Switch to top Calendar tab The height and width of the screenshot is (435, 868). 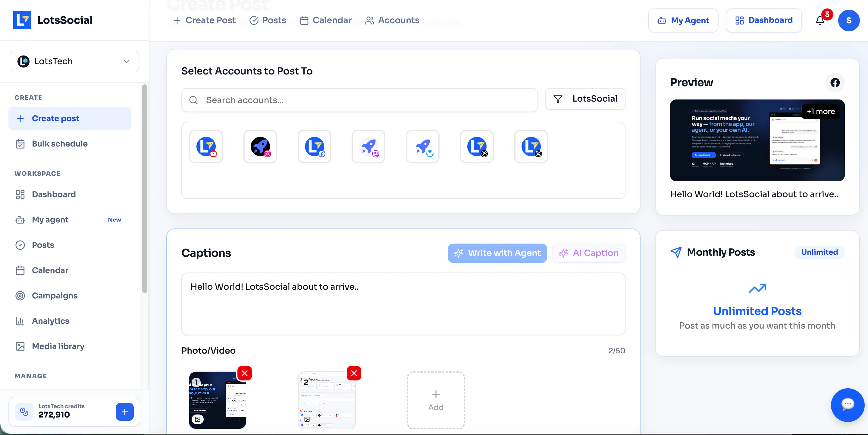tap(325, 20)
